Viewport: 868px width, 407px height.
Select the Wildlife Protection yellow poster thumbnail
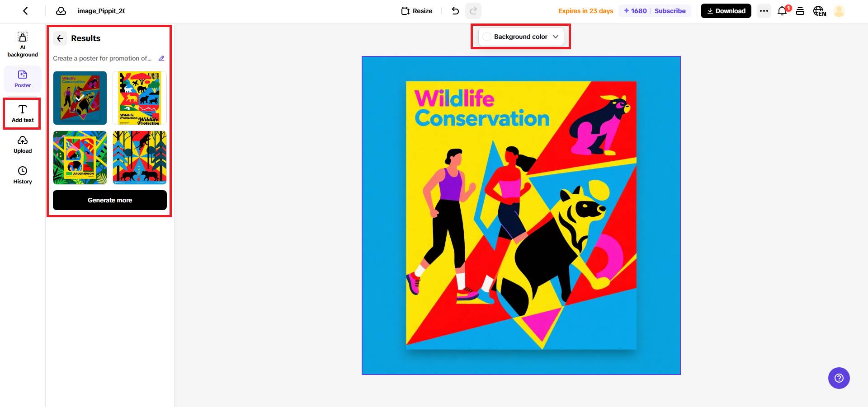tap(140, 98)
